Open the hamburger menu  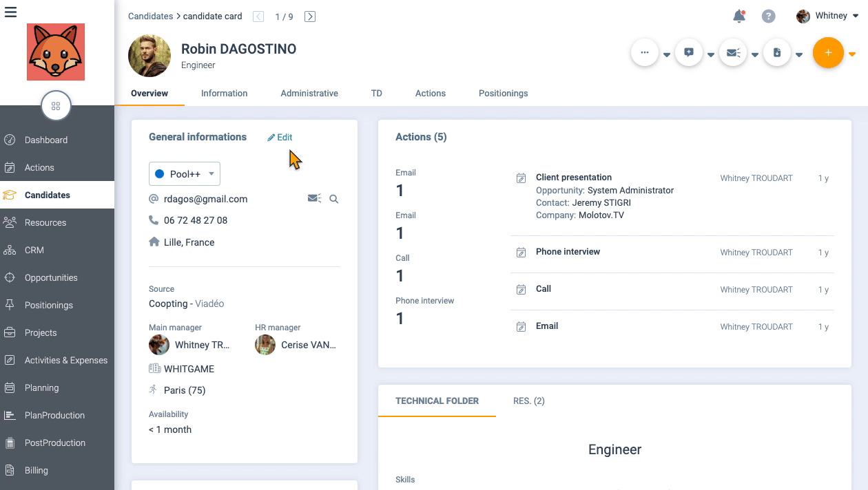point(10,12)
